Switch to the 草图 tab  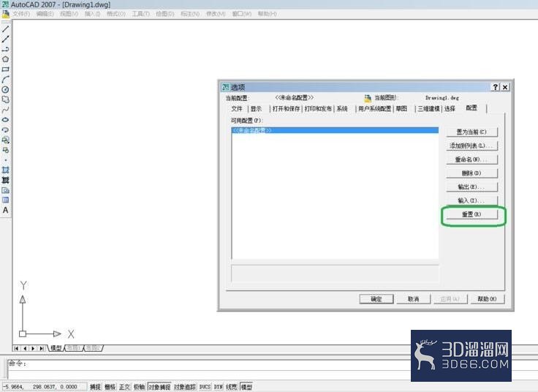pos(401,109)
